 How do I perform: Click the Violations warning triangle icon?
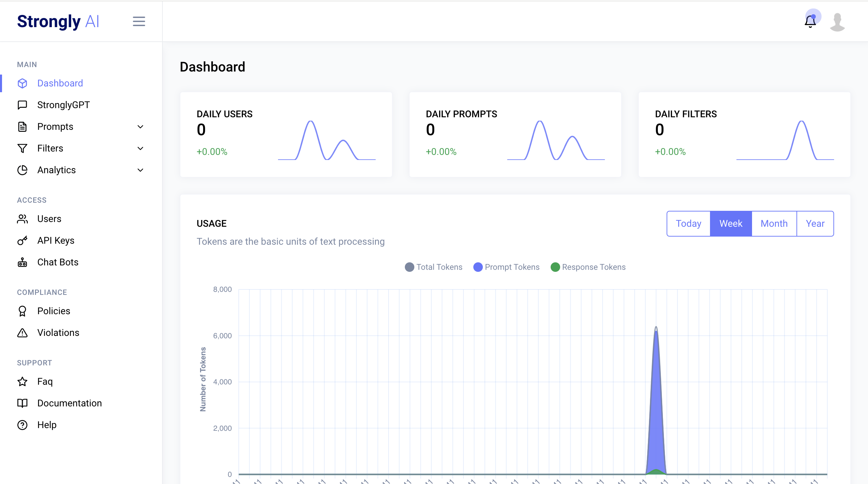22,333
